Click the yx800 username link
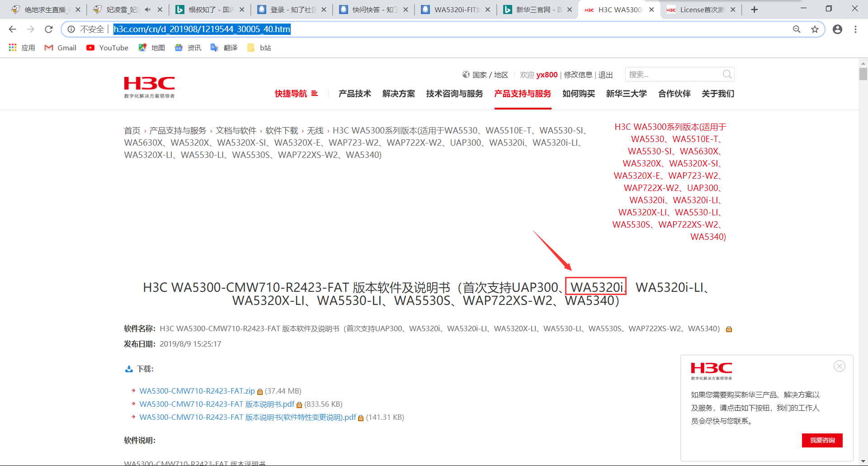The width and height of the screenshot is (868, 466). pyautogui.click(x=547, y=75)
